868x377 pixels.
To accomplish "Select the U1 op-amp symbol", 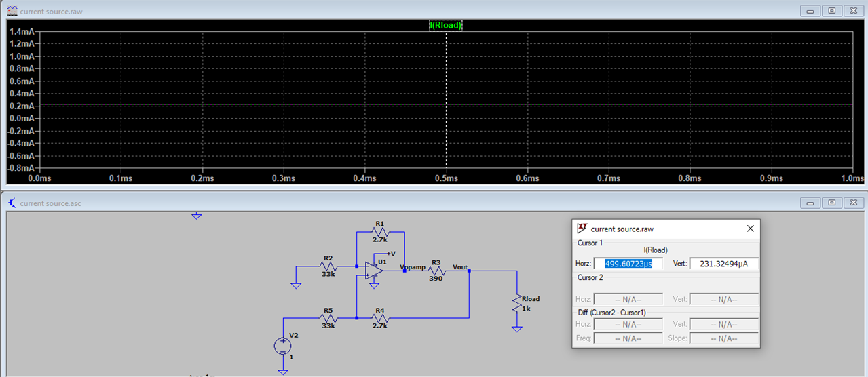I will pyautogui.click(x=373, y=270).
